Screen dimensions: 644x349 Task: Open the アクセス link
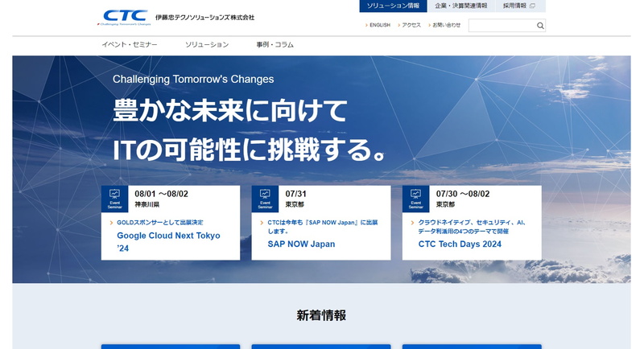410,25
